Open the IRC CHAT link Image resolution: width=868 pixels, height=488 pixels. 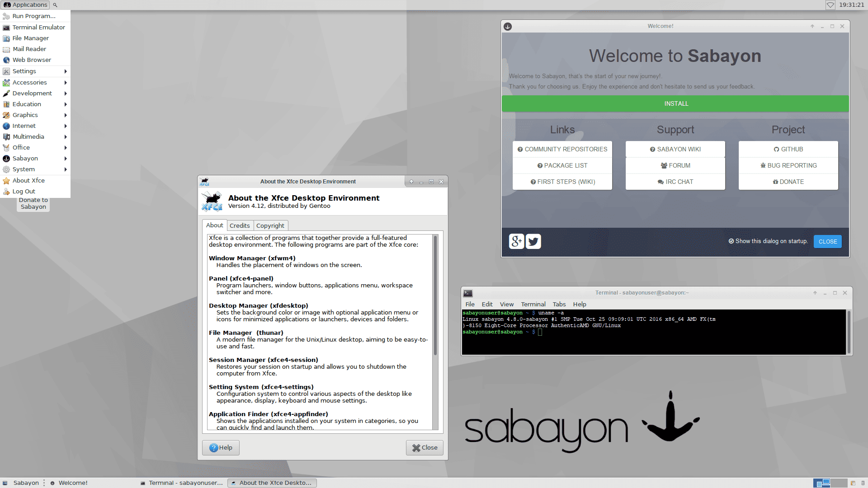tap(675, 182)
